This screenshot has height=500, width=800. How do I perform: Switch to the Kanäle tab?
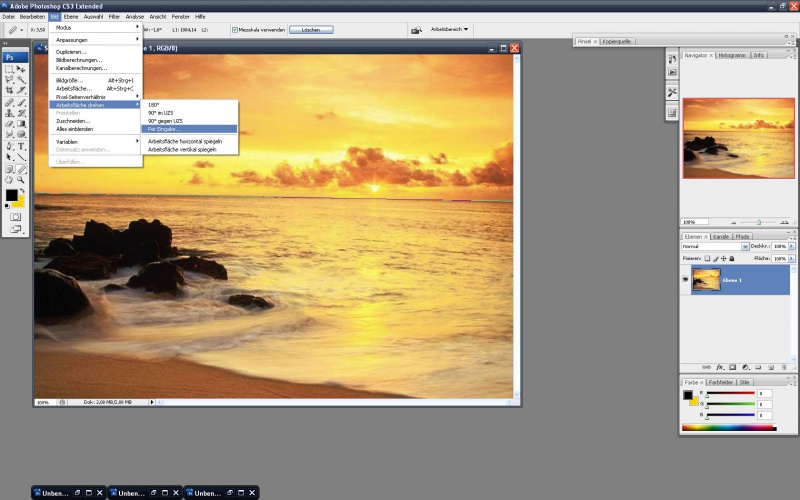(721, 237)
